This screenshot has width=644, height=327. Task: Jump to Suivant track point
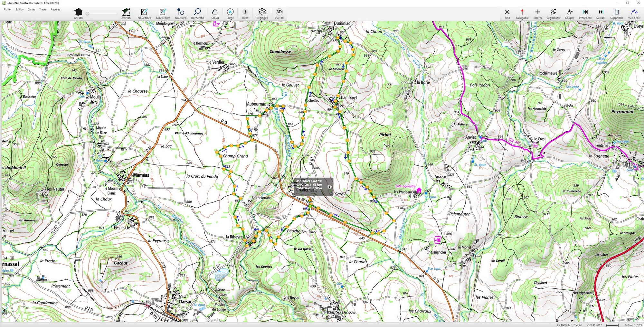601,14
